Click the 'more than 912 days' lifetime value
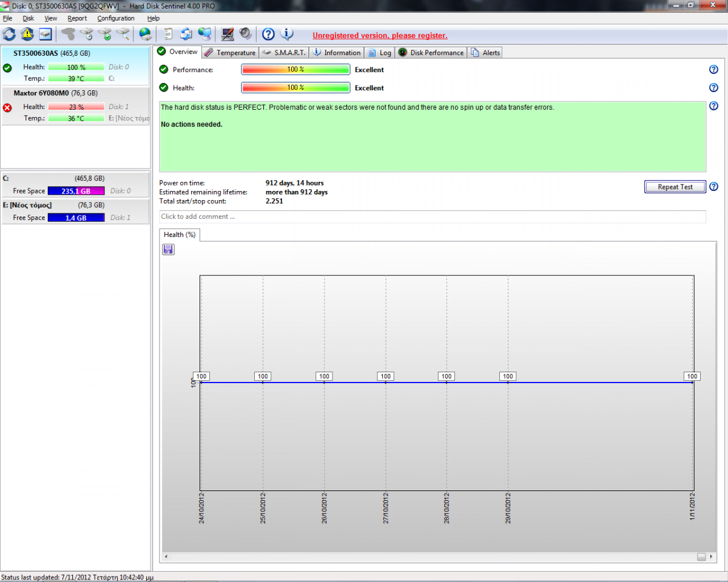This screenshot has height=582, width=728. pyautogui.click(x=297, y=192)
